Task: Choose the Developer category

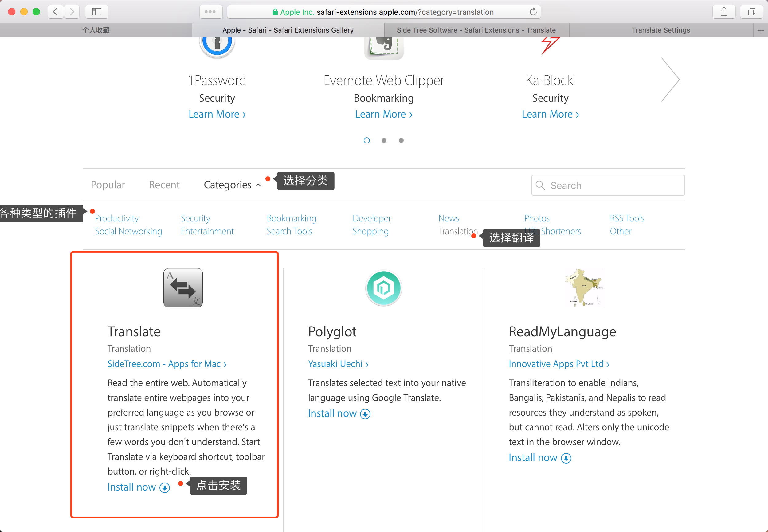Action: [x=372, y=218]
